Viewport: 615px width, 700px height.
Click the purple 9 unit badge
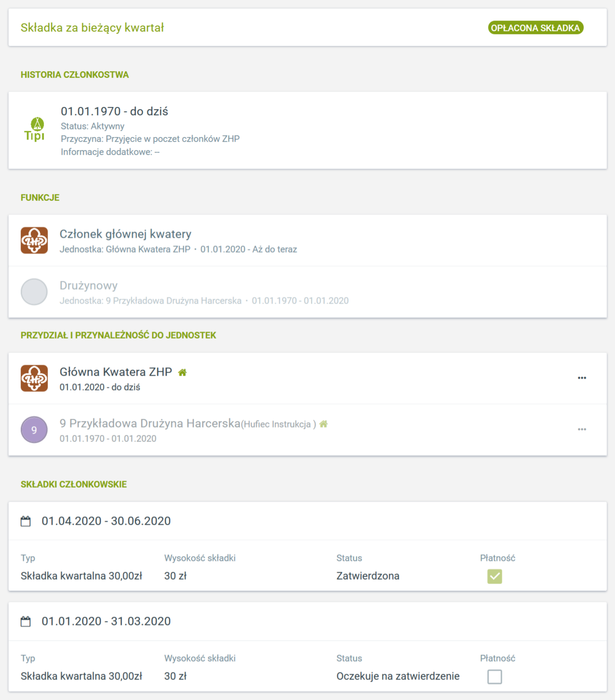[34, 429]
